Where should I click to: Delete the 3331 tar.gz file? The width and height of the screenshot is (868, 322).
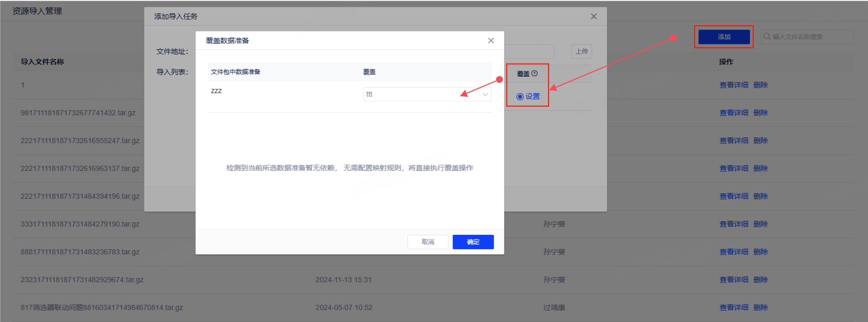point(760,224)
